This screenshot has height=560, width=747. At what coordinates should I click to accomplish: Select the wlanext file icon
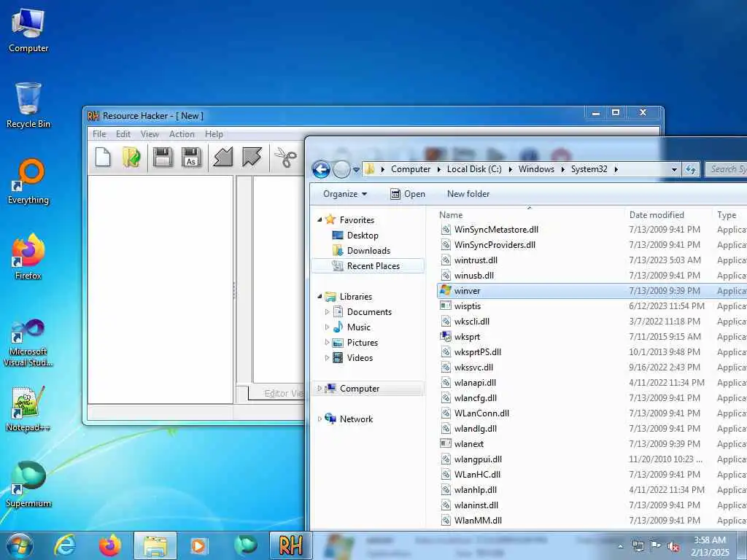click(x=446, y=444)
